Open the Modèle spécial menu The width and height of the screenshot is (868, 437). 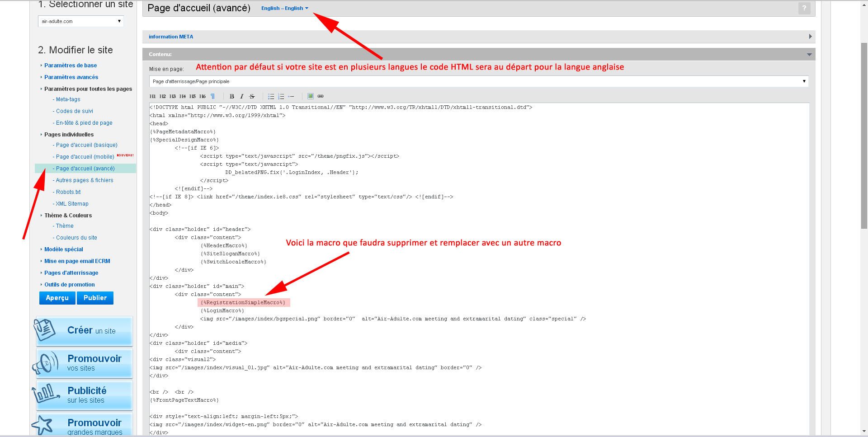click(64, 249)
